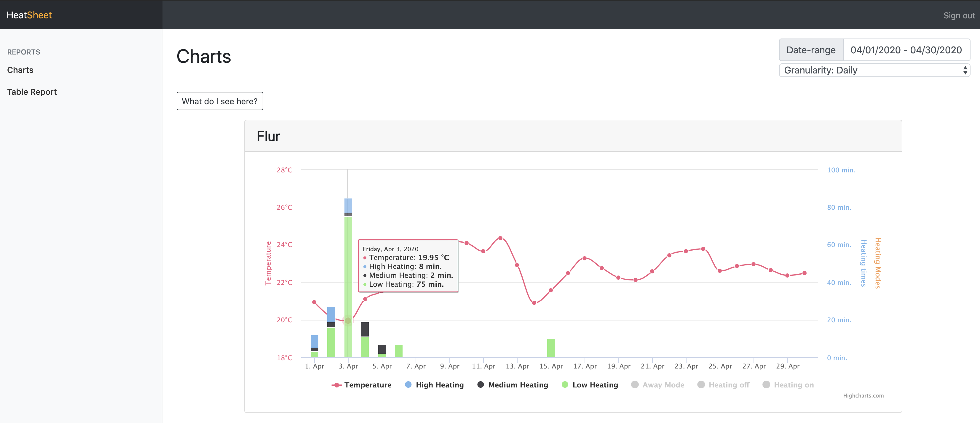Click the Heating times axis title
The image size is (980, 423).
tap(864, 263)
